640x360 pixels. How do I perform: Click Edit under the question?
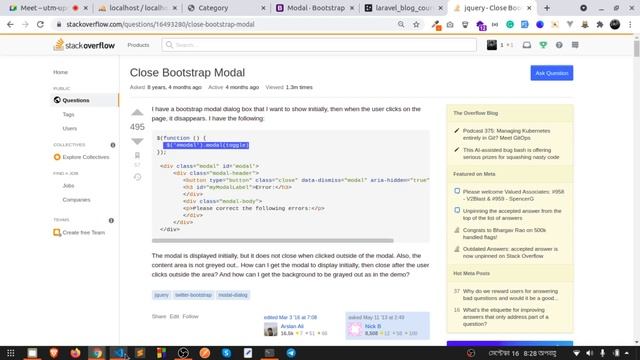(x=174, y=316)
